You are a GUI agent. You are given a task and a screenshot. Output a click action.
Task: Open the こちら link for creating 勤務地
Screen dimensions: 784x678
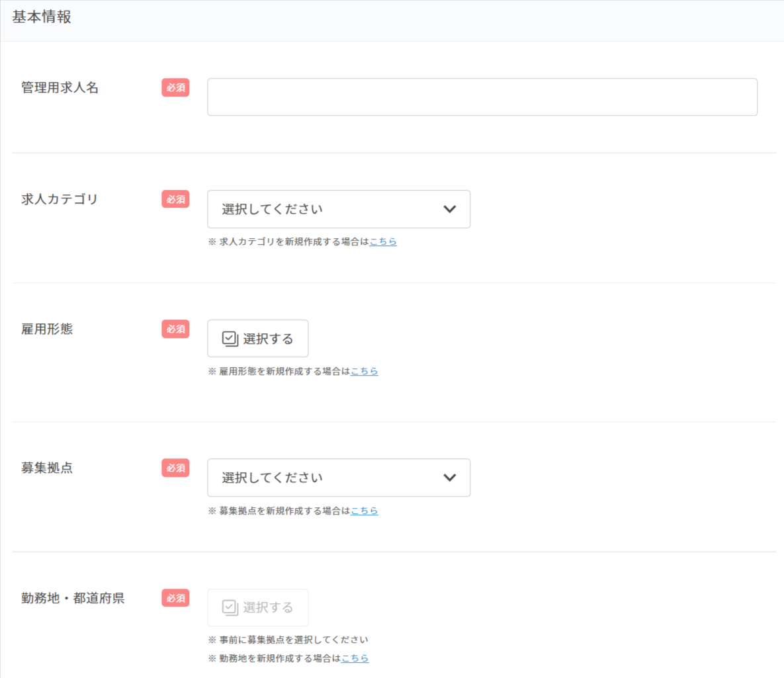click(x=355, y=658)
